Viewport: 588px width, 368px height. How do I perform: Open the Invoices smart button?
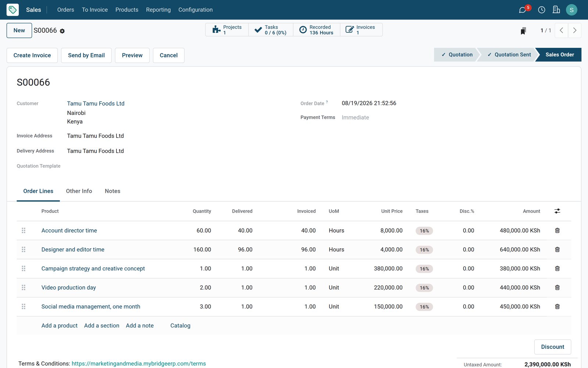(361, 30)
